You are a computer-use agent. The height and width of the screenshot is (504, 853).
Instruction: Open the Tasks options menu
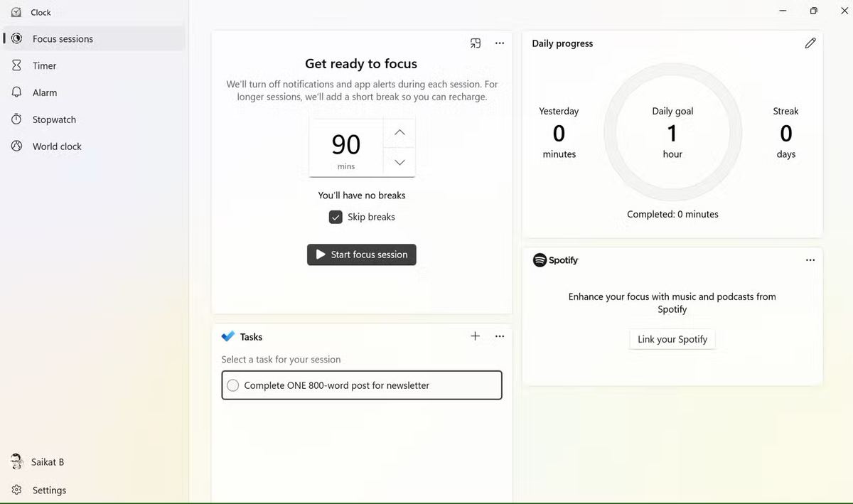[499, 336]
